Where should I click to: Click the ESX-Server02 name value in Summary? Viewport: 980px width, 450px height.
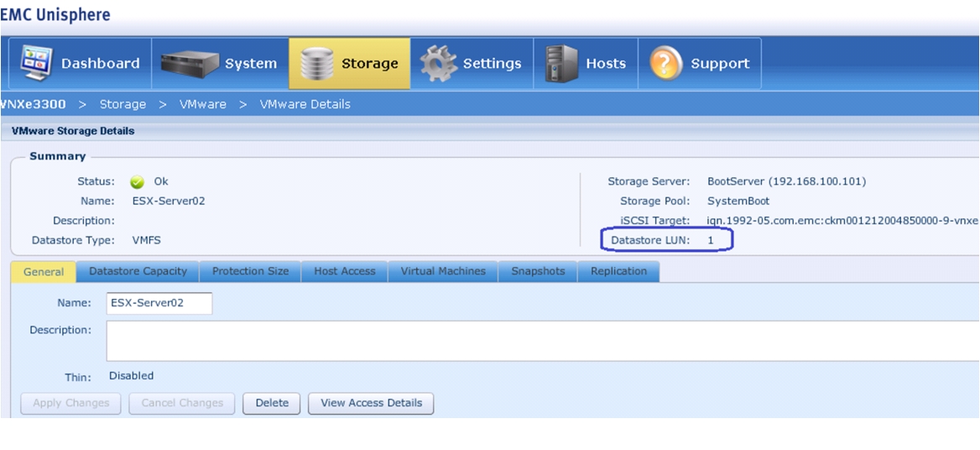point(169,201)
